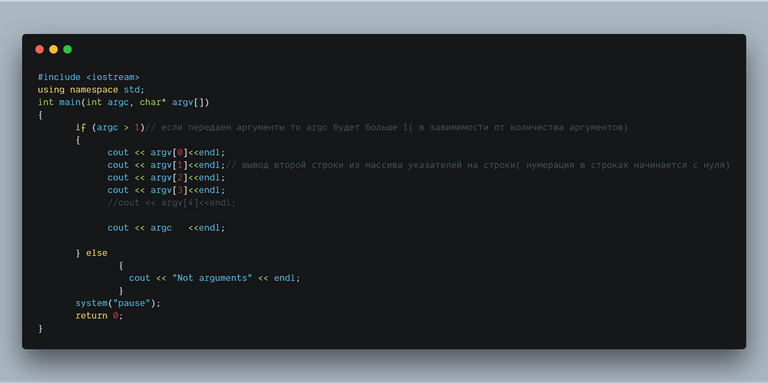
Task: Click the 'using namespace std;' line
Action: click(91, 90)
